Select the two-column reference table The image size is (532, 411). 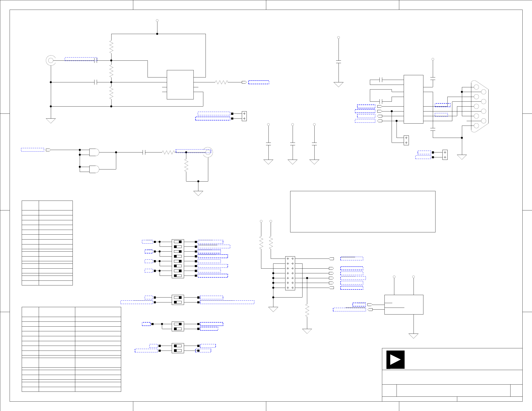47,243
